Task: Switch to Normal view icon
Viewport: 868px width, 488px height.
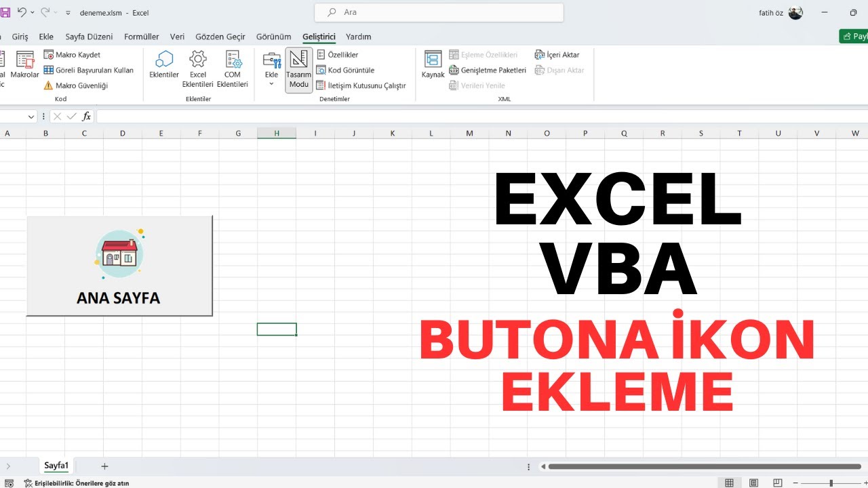Action: pyautogui.click(x=729, y=483)
